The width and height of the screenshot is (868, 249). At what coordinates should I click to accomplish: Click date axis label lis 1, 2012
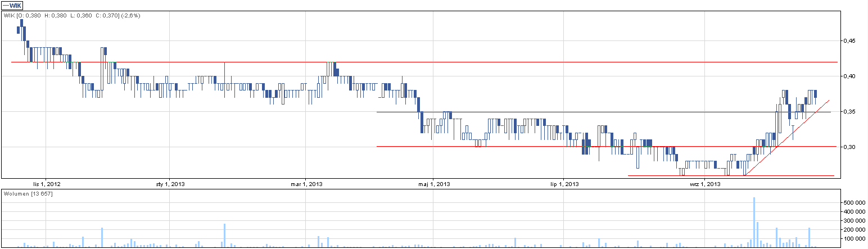[46, 184]
